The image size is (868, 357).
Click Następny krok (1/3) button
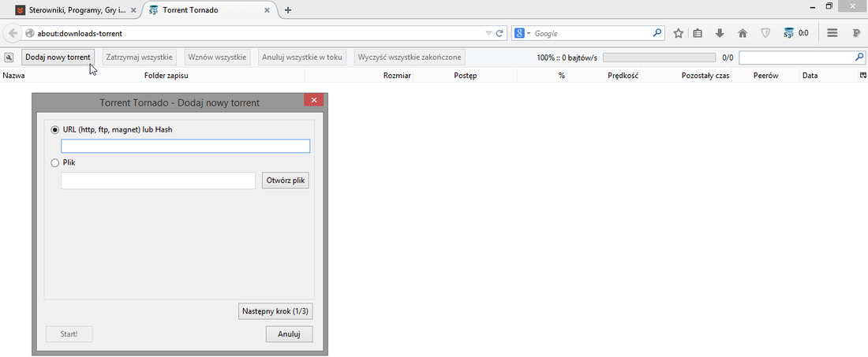pos(275,311)
